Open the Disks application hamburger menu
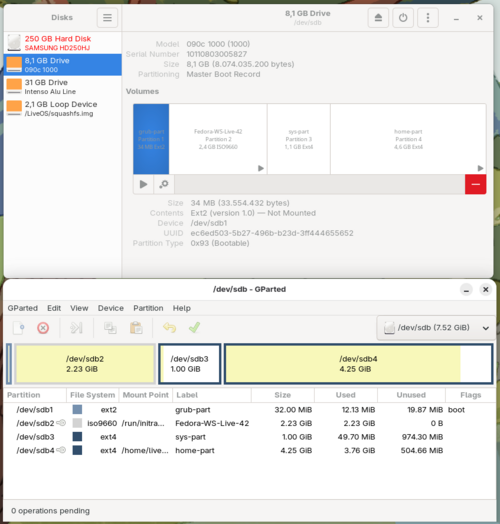 tap(107, 17)
